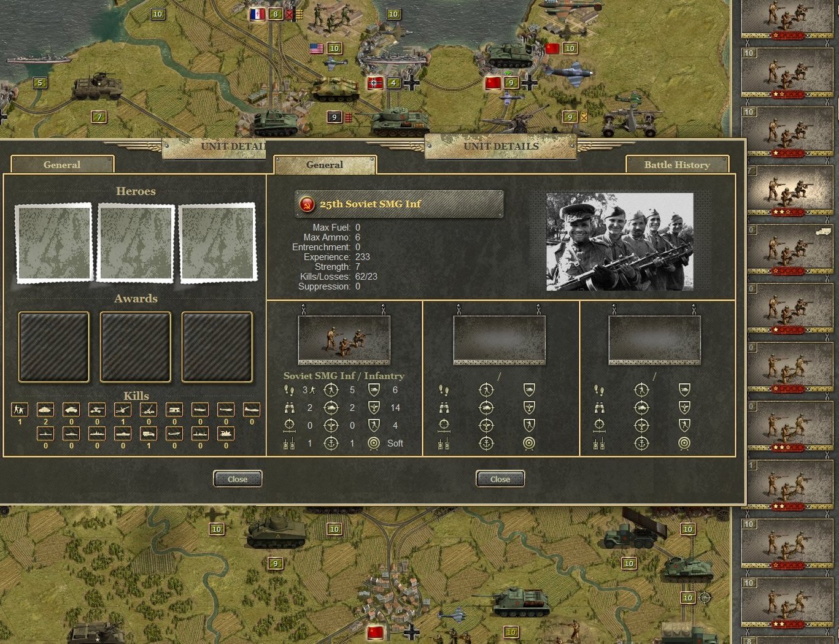Open the Battle History tab
Viewport: 839px width, 644px height.
tap(676, 164)
